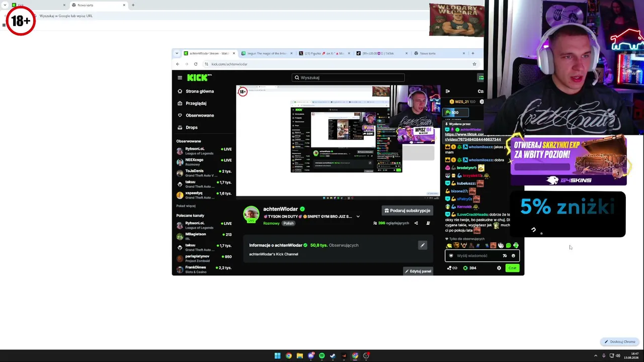Send message with the Czat button

click(512, 268)
